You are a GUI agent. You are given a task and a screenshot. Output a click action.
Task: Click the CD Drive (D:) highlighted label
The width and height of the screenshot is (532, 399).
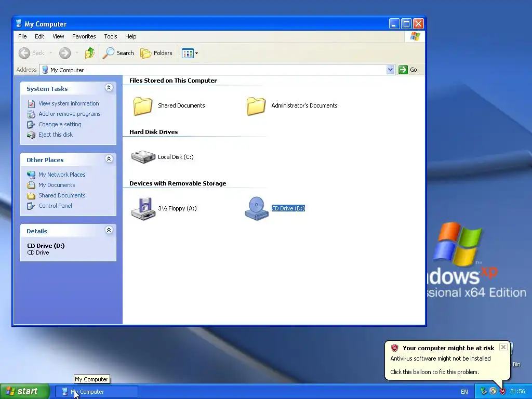288,208
